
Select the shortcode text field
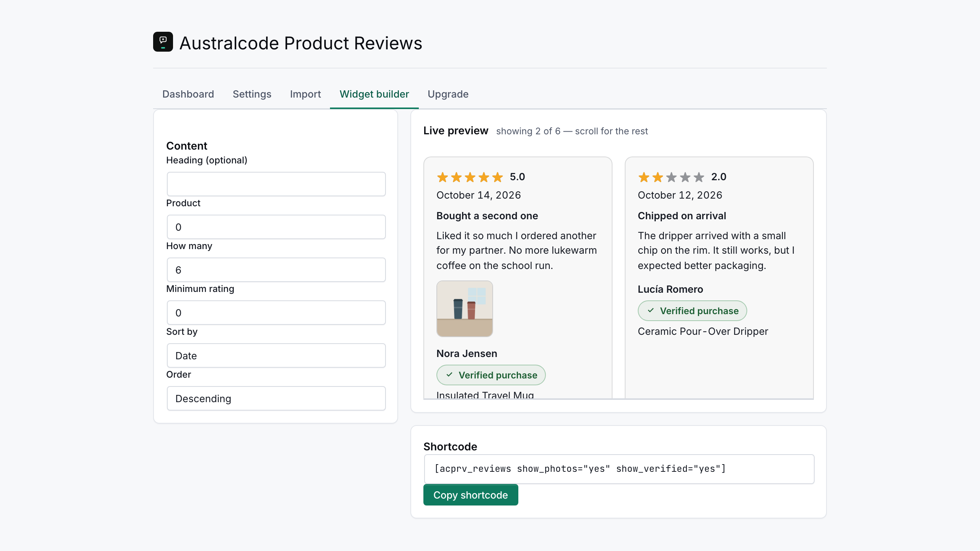pyautogui.click(x=619, y=469)
